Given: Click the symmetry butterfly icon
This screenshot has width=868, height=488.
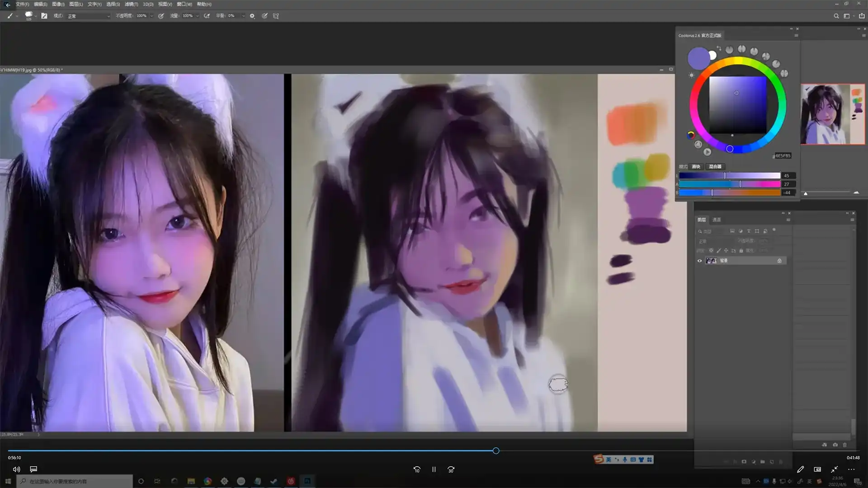Looking at the screenshot, I should (276, 16).
